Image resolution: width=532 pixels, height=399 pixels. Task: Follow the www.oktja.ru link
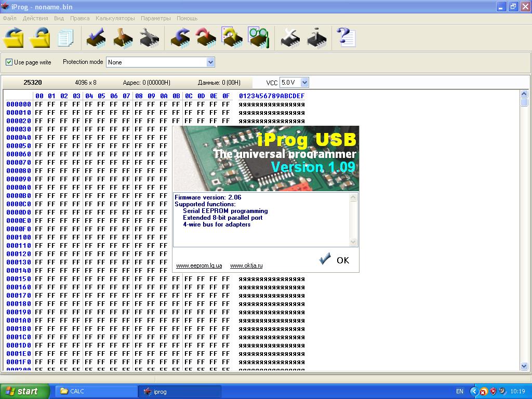click(x=246, y=265)
